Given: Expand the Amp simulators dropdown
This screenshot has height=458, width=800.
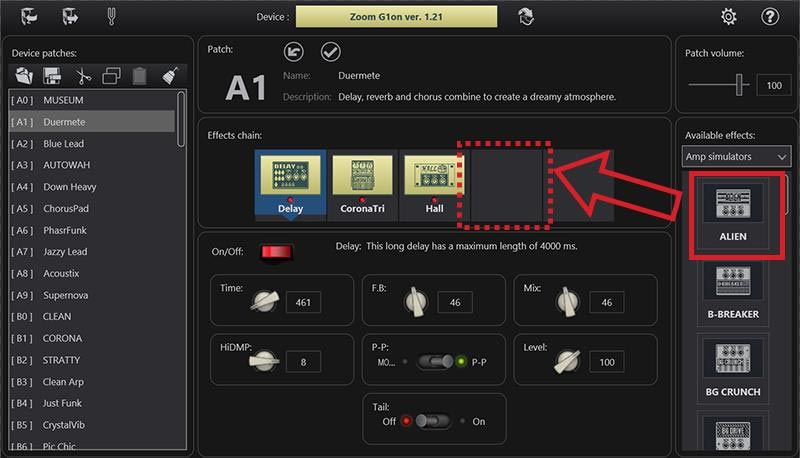Looking at the screenshot, I should [737, 157].
